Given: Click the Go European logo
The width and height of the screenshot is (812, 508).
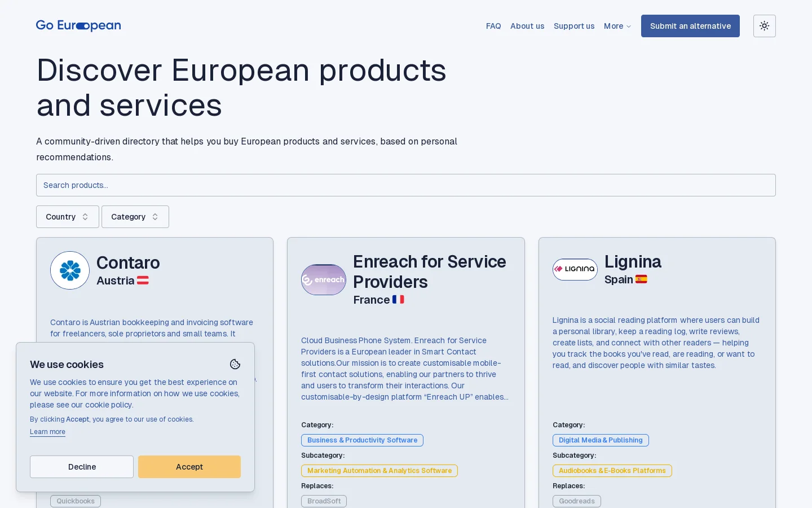Looking at the screenshot, I should pyautogui.click(x=78, y=26).
